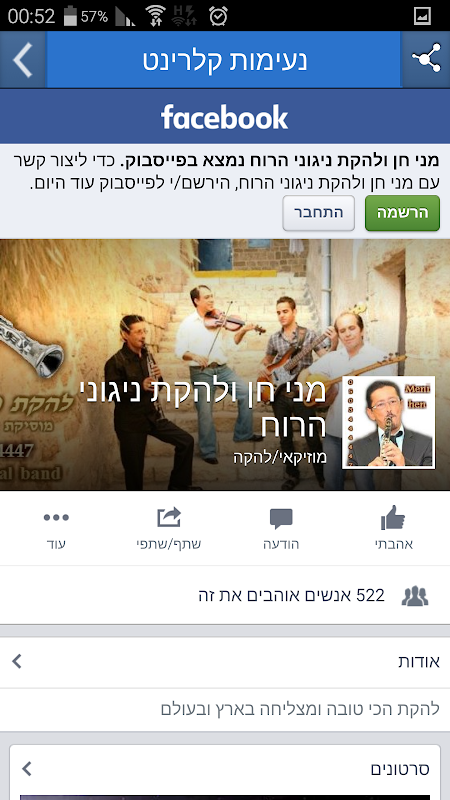Open the share icon in header

click(426, 60)
